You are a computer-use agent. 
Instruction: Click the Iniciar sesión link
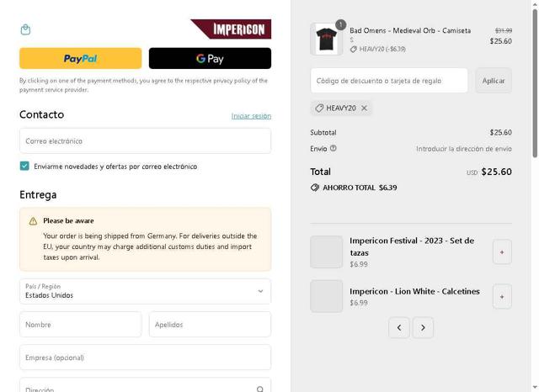[x=251, y=116]
